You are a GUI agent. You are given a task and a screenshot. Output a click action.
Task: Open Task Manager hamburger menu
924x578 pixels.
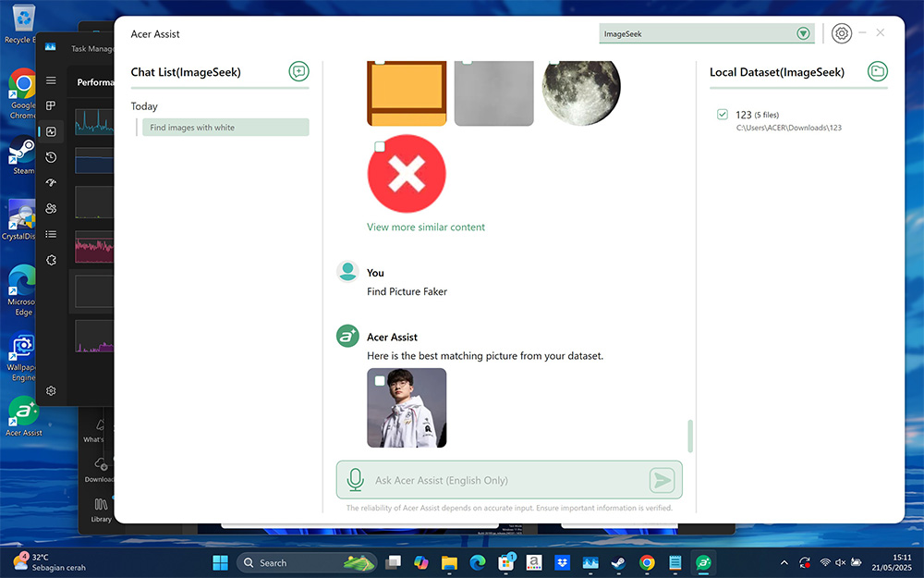pyautogui.click(x=51, y=80)
